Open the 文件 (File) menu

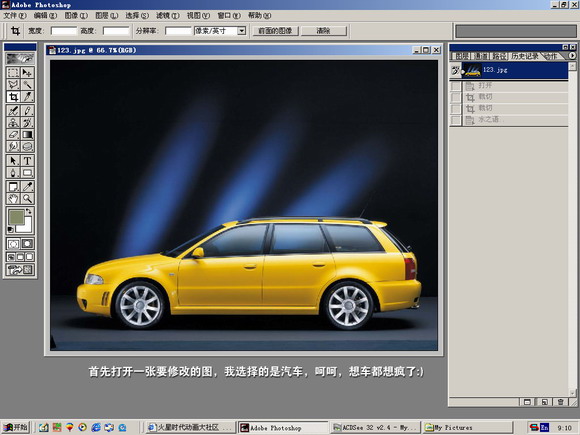(x=15, y=16)
